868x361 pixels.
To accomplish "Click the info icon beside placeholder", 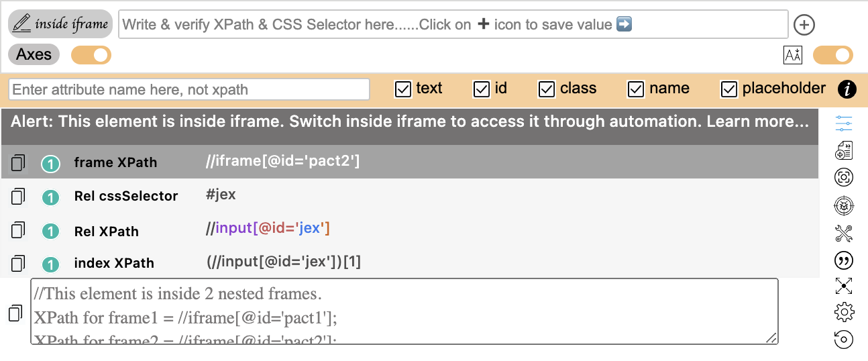I will pos(847,89).
